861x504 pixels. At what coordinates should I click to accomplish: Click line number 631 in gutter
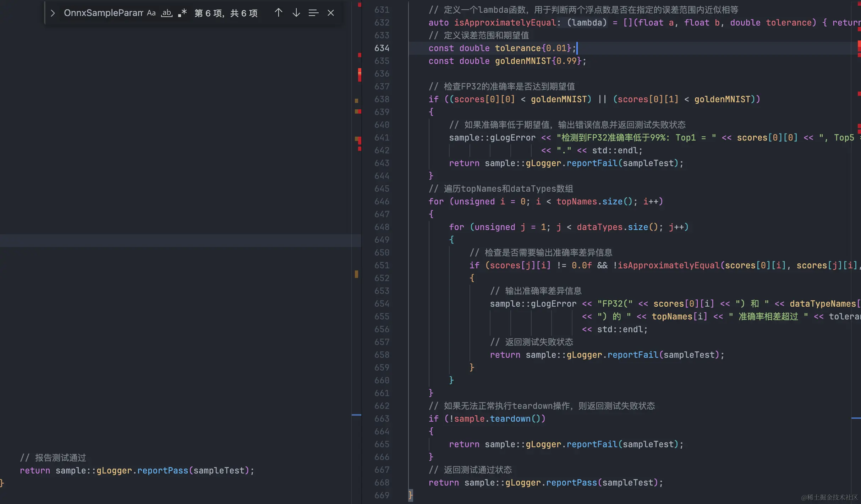[x=382, y=10]
